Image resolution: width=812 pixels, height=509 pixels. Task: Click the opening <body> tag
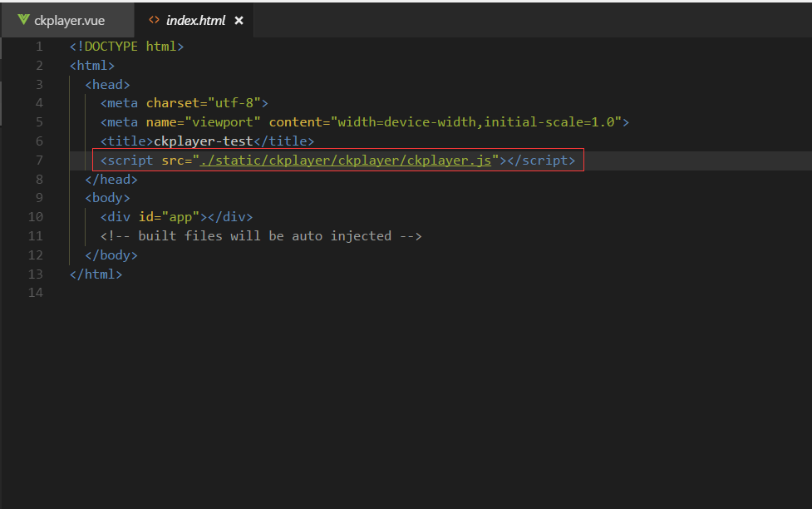[x=108, y=198]
